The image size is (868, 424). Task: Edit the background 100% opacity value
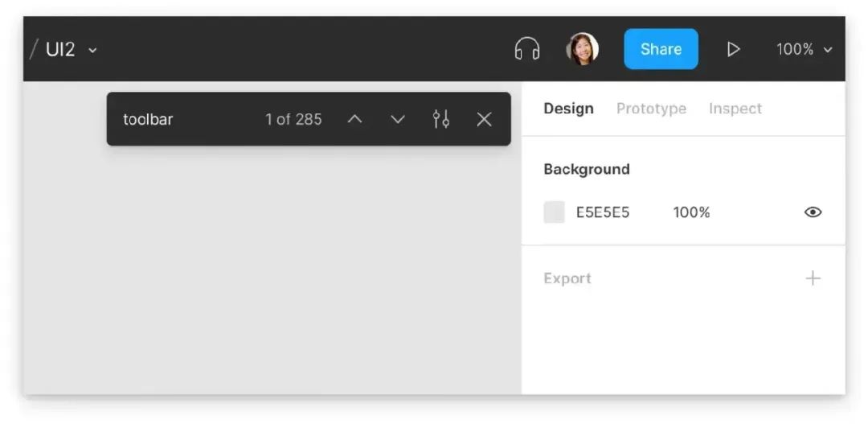pos(691,212)
